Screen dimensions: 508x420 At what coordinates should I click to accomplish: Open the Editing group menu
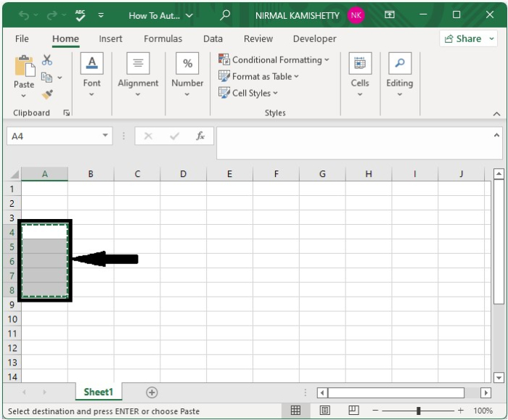pyautogui.click(x=399, y=75)
